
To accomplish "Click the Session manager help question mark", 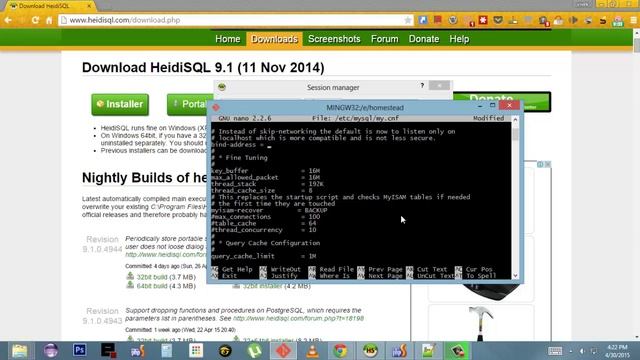I will click(x=422, y=85).
